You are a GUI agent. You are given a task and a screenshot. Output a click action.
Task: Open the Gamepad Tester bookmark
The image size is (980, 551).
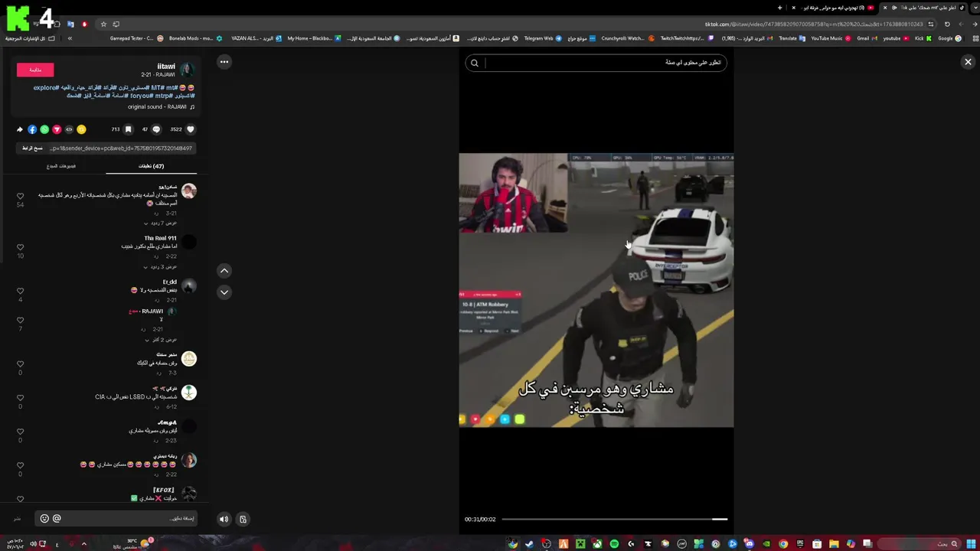137,38
